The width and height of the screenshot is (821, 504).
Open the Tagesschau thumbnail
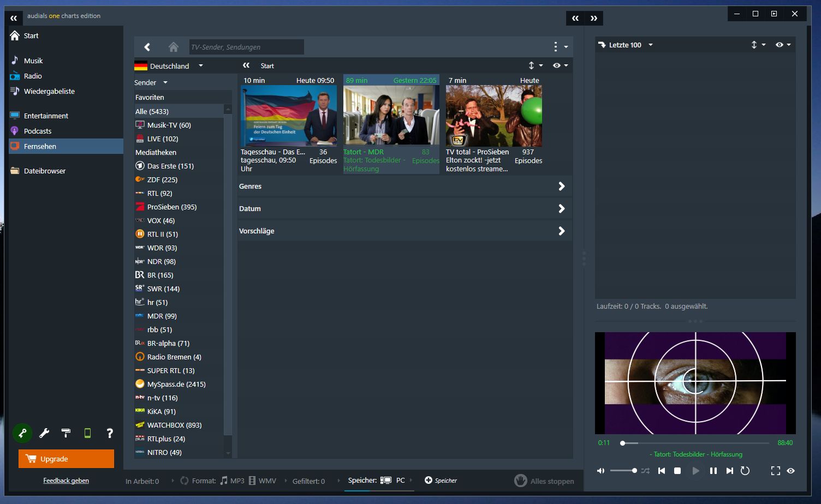(289, 116)
